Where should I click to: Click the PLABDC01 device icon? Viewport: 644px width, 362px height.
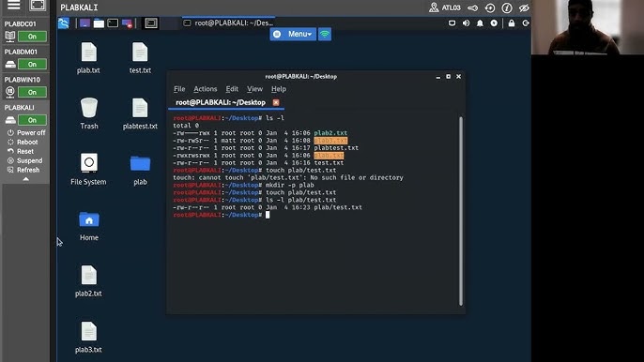click(10, 37)
